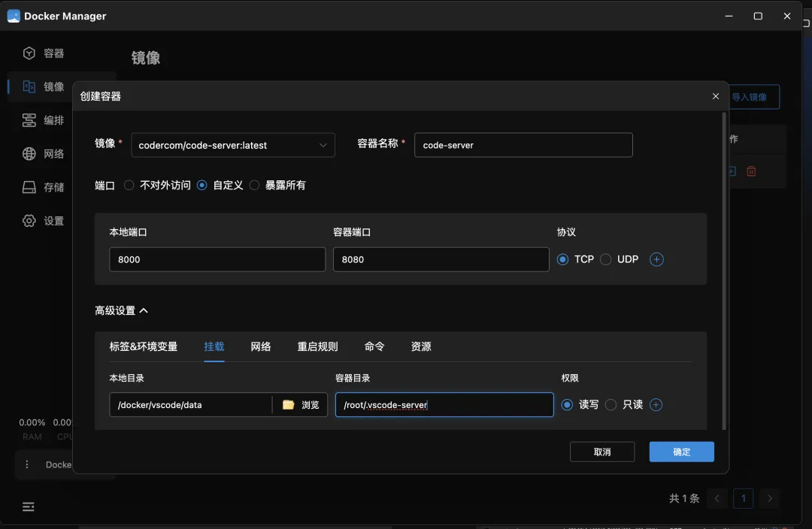The width and height of the screenshot is (812, 529).
Task: Add another mount directory row
Action: click(x=656, y=405)
